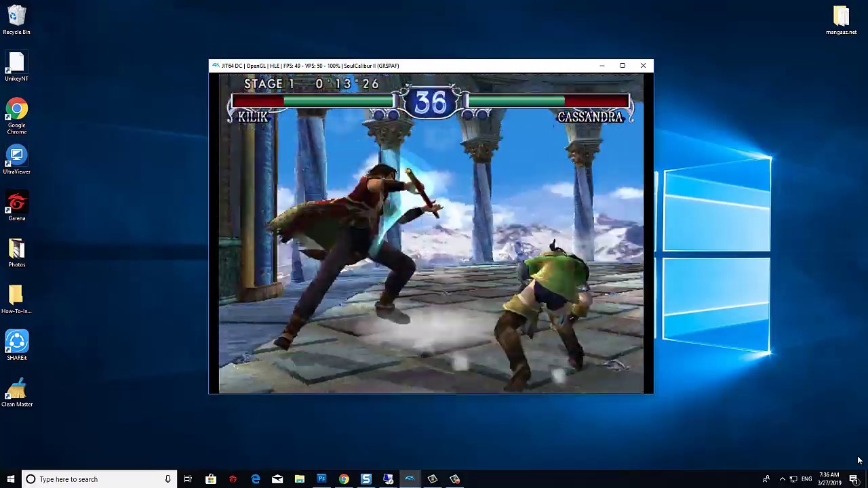868x488 pixels.
Task: Select the Garena desktop shortcut
Action: point(16,207)
